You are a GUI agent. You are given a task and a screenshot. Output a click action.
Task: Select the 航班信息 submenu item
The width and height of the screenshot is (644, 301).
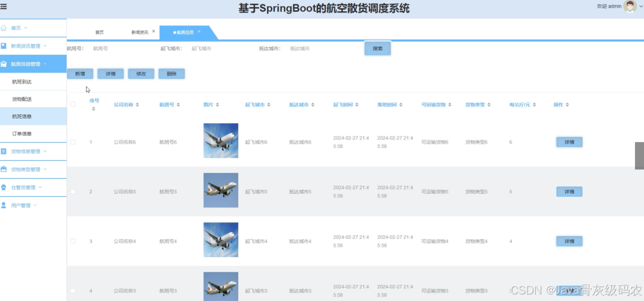coord(33,116)
